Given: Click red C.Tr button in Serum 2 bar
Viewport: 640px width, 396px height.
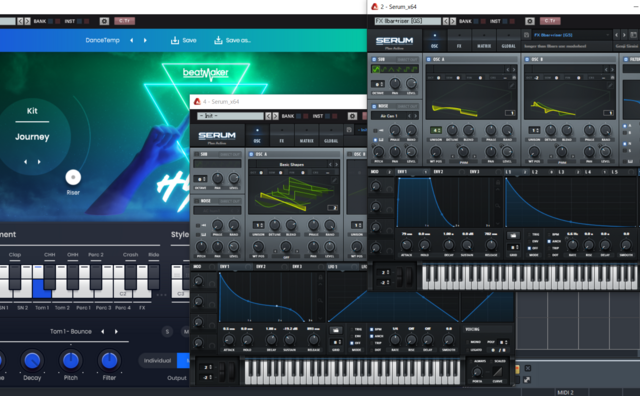Looking at the screenshot, I should click(x=550, y=21).
